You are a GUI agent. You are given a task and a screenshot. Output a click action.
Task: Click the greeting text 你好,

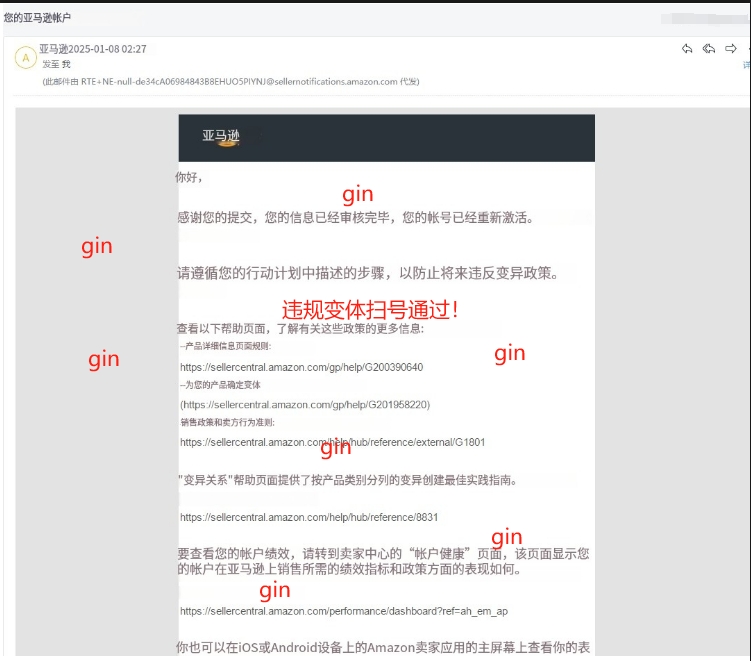click(x=189, y=178)
